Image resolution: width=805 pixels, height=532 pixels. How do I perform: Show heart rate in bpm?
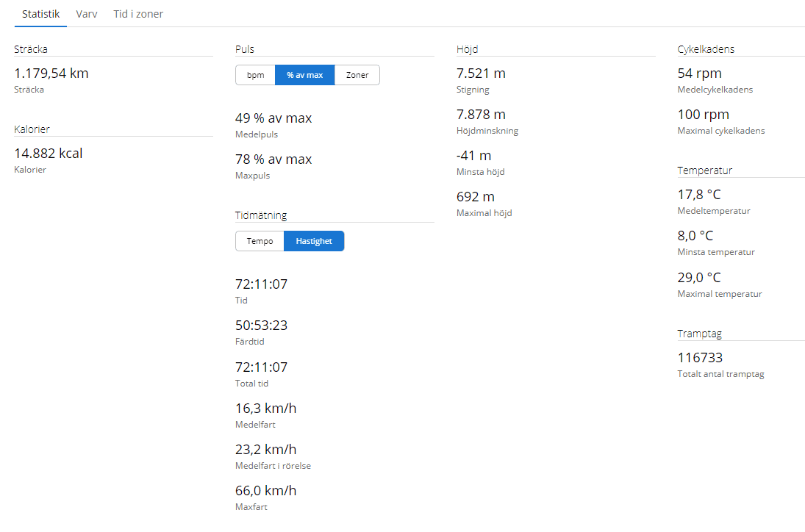255,75
